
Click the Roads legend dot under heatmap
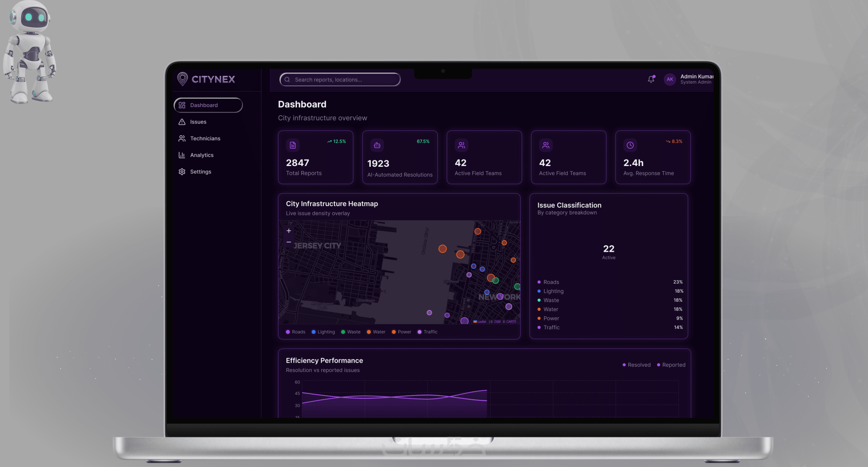point(288,332)
